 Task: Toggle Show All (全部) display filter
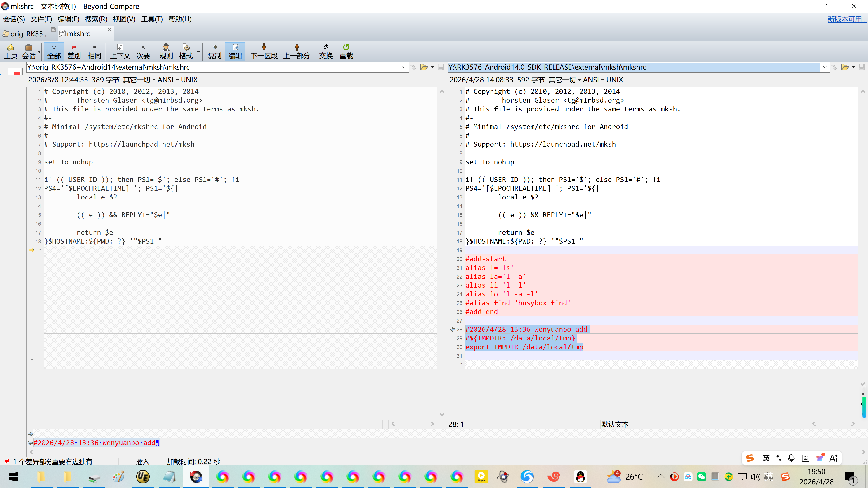[54, 51]
